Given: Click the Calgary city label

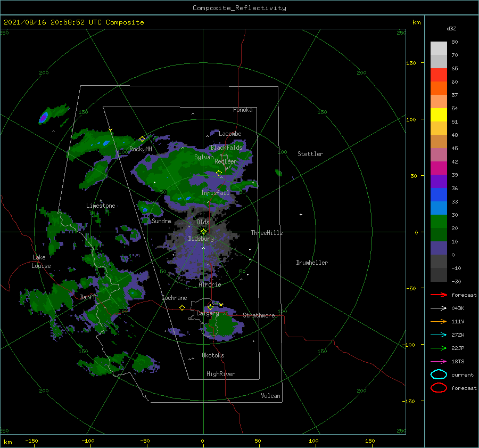Looking at the screenshot, I should coord(208,313).
